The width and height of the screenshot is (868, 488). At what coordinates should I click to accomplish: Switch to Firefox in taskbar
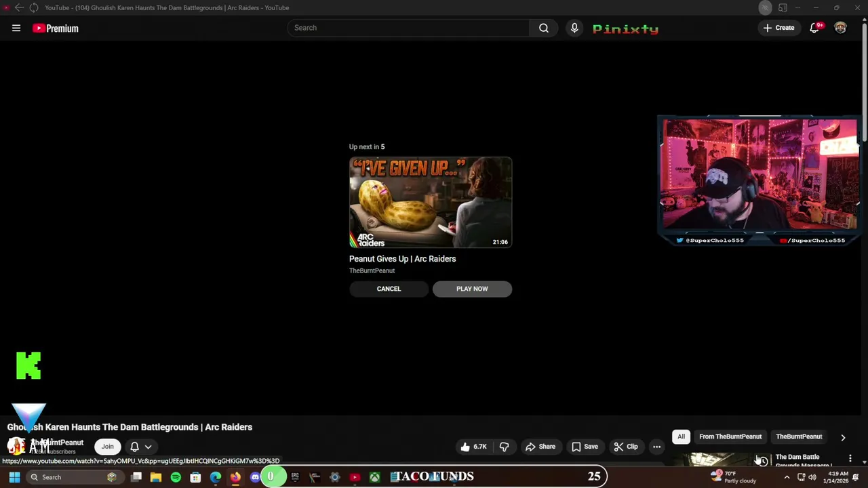click(235, 477)
